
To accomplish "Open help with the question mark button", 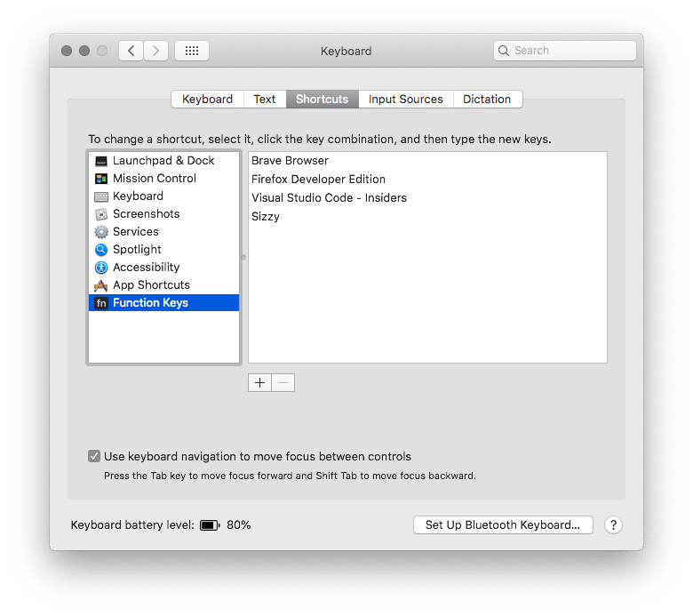I will tap(613, 525).
